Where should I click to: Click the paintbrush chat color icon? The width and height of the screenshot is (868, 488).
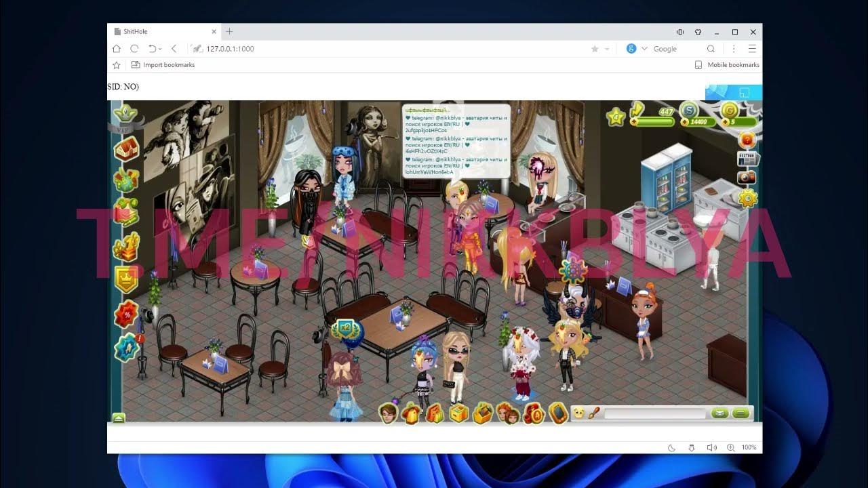coord(594,413)
